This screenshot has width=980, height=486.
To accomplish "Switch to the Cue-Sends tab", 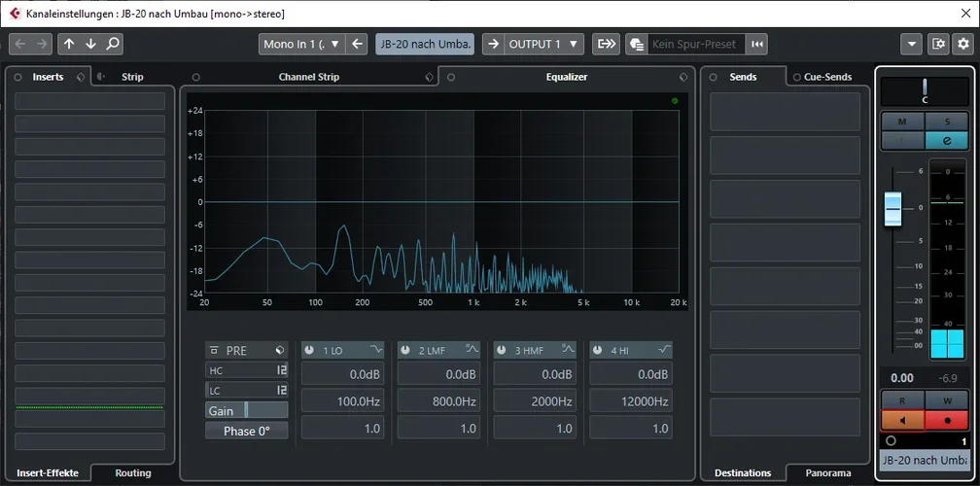I will (x=826, y=77).
